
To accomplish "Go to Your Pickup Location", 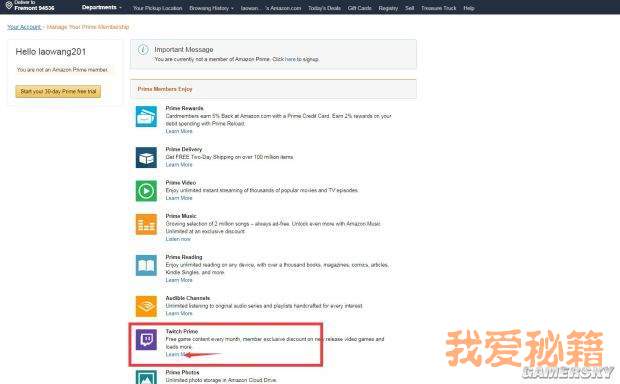I will point(157,8).
